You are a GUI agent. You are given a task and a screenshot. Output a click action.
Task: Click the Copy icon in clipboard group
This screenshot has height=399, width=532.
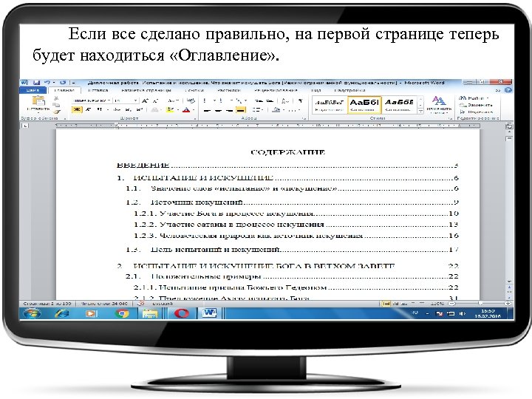tap(56, 104)
